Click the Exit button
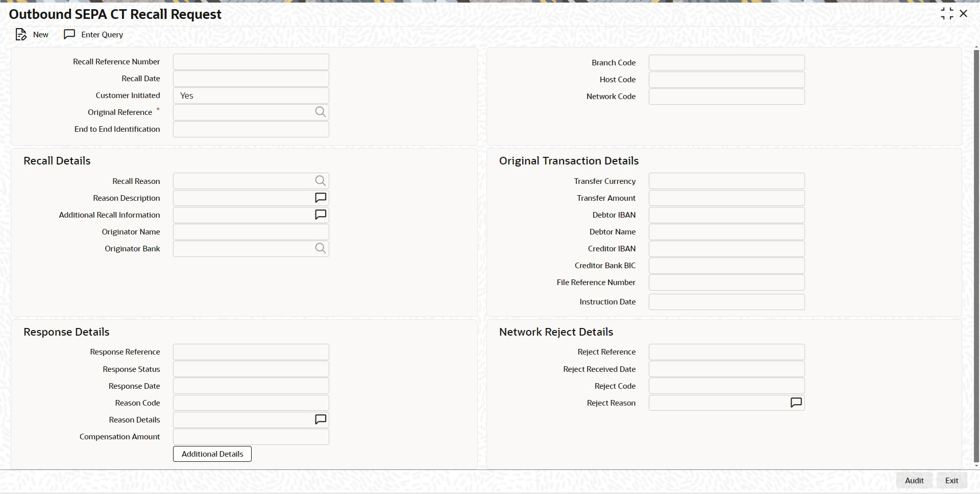This screenshot has height=494, width=980. (x=952, y=480)
